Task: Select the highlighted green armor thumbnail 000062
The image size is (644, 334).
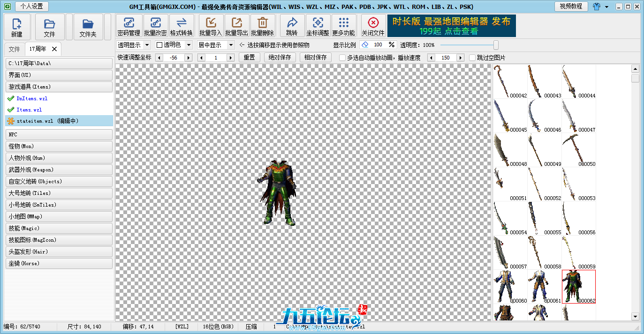Action: pyautogui.click(x=579, y=287)
